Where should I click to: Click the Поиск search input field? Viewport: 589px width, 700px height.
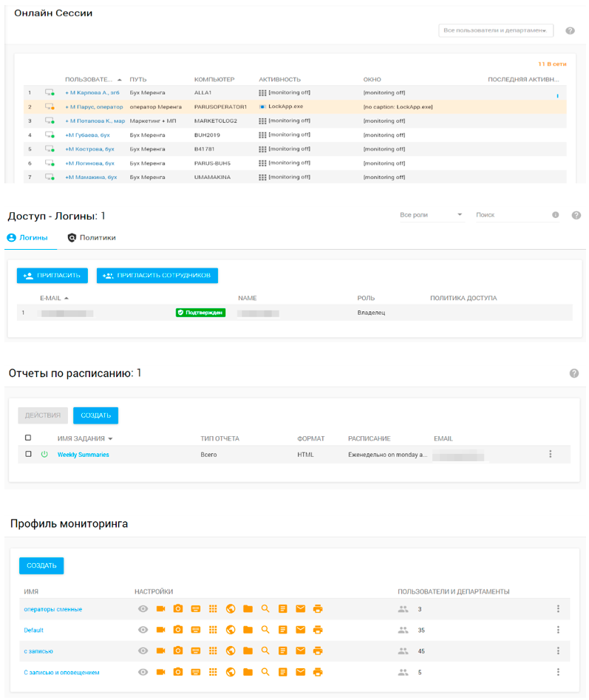pos(512,215)
